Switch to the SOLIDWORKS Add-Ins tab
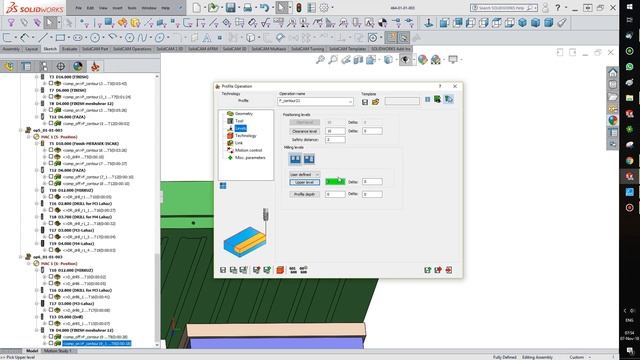 click(x=391, y=49)
